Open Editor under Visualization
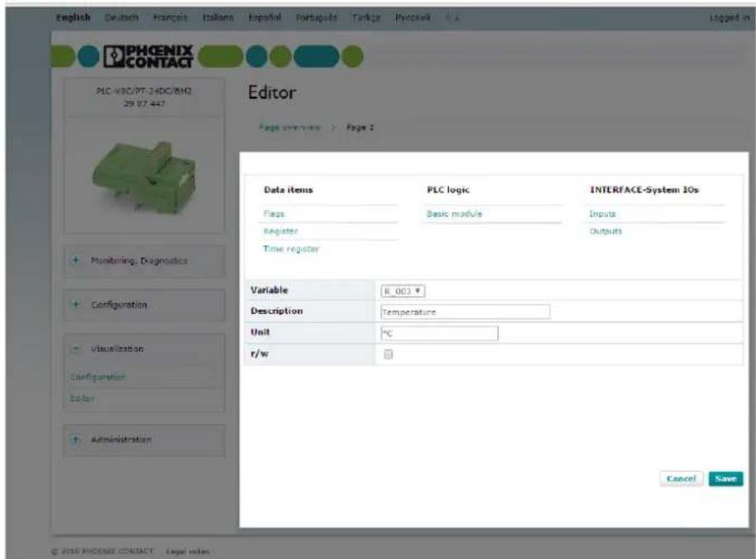The width and height of the screenshot is (756, 559). click(82, 398)
